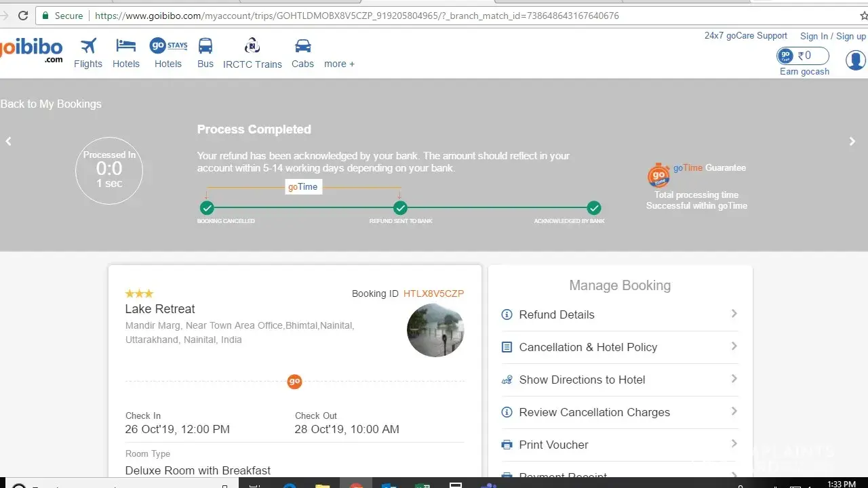Viewport: 868px width, 488px height.
Task: Open 24x7 goCare Support link
Action: coord(745,36)
